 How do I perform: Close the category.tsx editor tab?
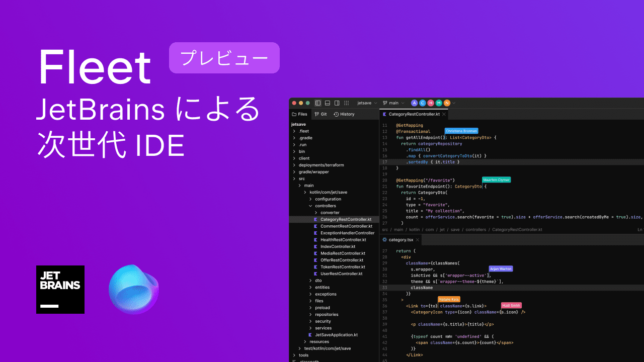pyautogui.click(x=417, y=240)
